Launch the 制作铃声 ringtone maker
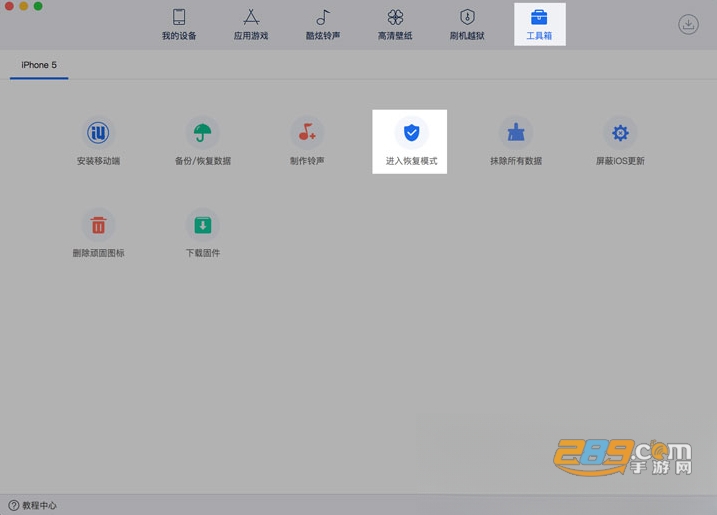This screenshot has height=515, width=717. coord(307,141)
